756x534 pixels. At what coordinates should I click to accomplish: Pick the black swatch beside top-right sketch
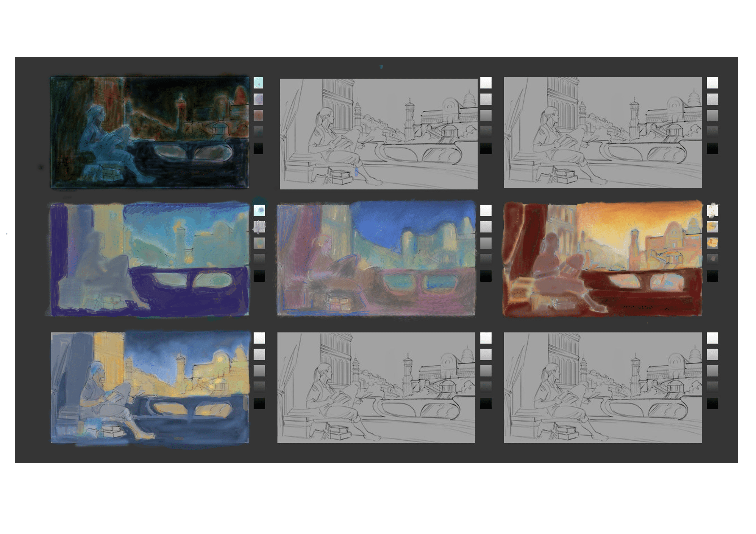click(712, 148)
